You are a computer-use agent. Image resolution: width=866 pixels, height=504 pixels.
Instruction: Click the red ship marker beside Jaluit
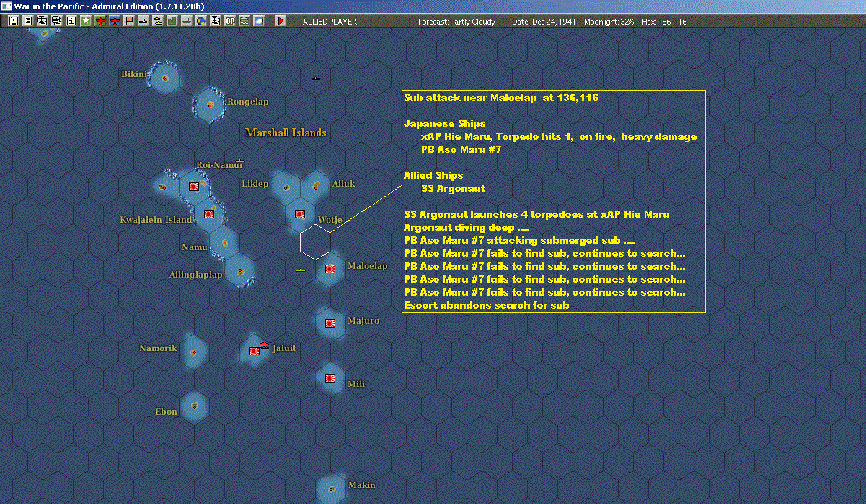(x=265, y=345)
